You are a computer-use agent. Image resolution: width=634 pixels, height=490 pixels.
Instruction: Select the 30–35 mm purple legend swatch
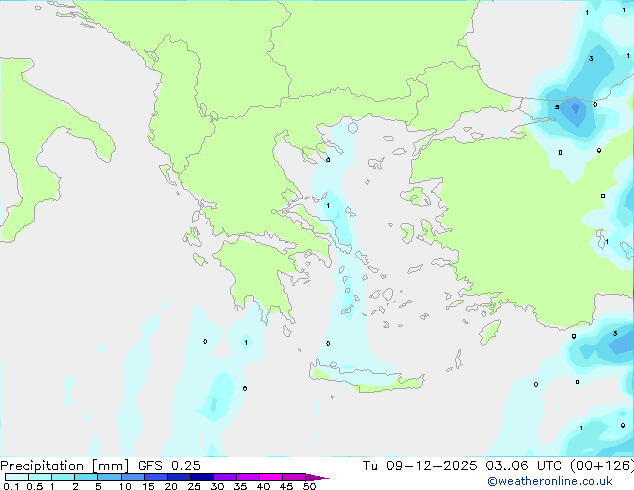click(225, 477)
